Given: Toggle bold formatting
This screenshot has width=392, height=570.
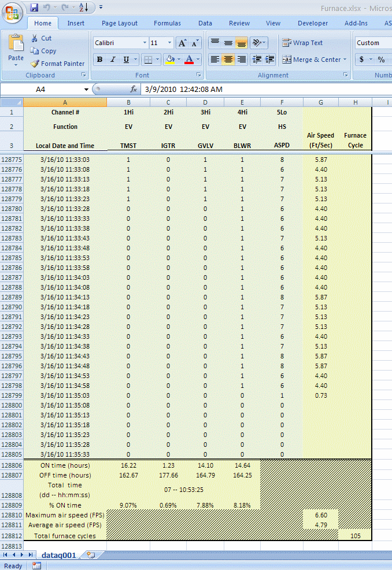Looking at the screenshot, I should (x=99, y=59).
